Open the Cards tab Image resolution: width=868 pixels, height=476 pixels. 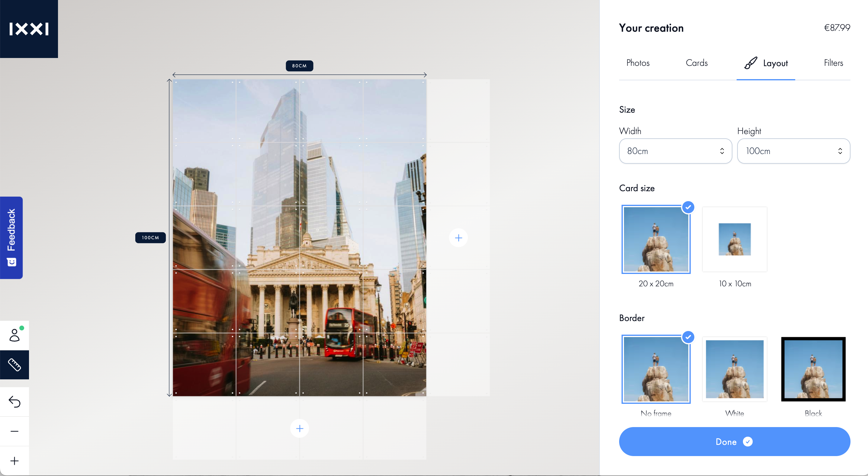(696, 63)
